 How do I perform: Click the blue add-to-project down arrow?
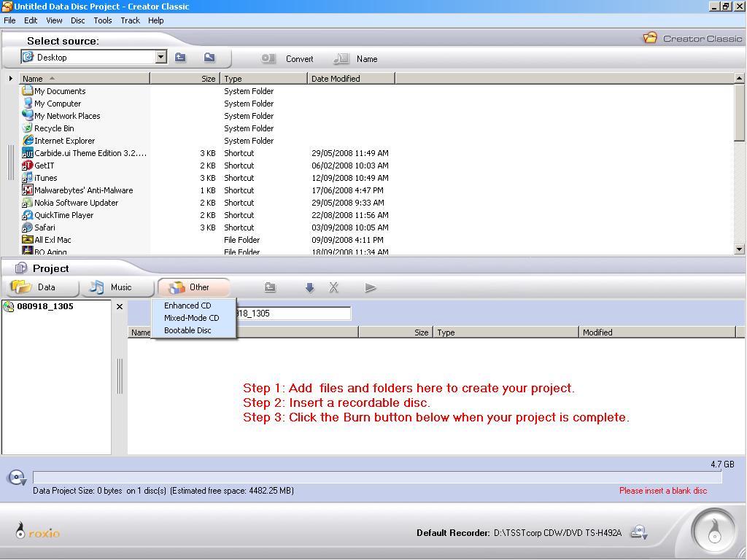point(309,287)
